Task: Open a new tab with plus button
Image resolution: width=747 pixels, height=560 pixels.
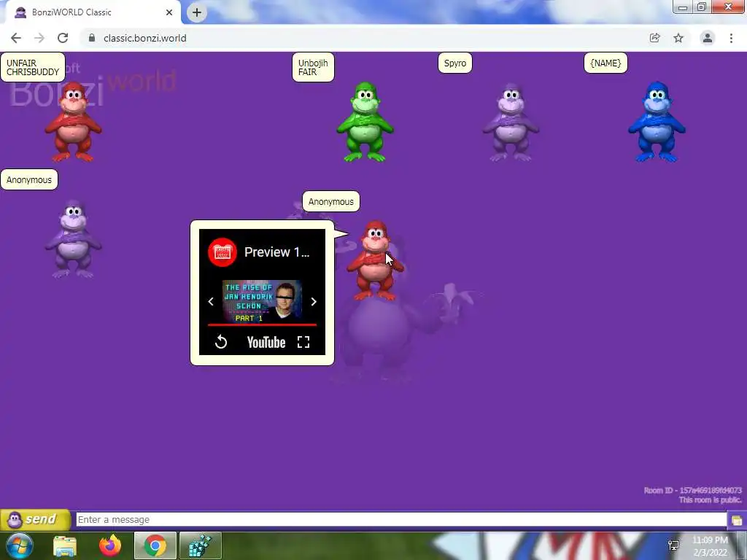Action: (197, 12)
